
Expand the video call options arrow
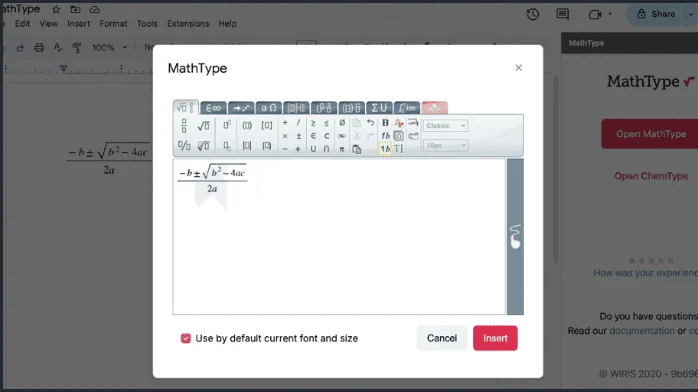click(610, 14)
